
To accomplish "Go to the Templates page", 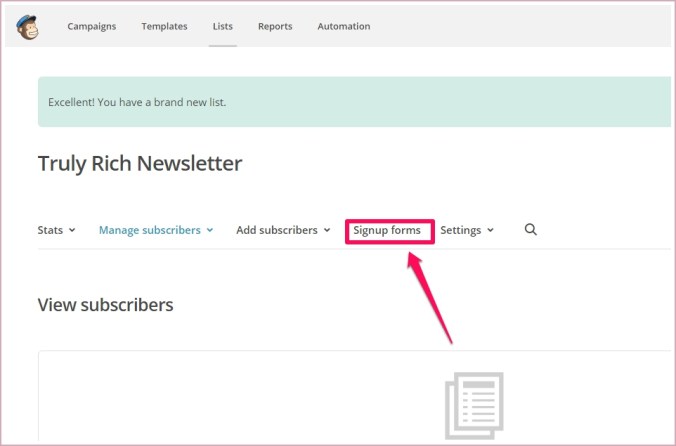I will [x=164, y=26].
